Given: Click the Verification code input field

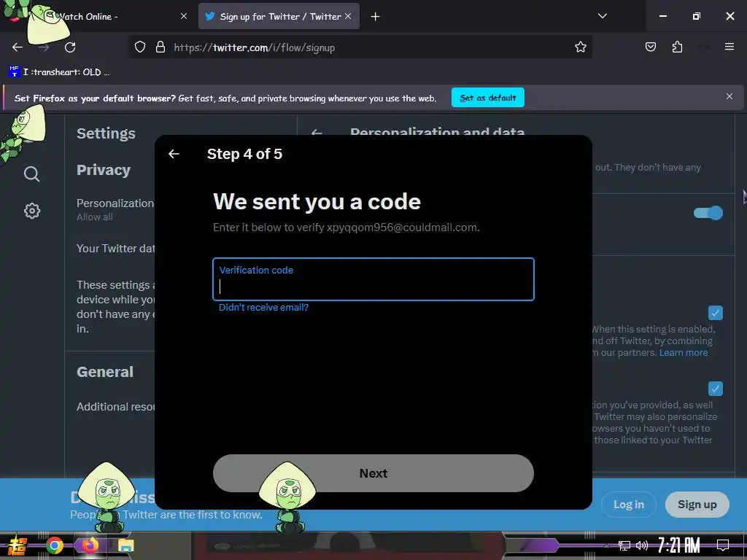Looking at the screenshot, I should pos(373,279).
